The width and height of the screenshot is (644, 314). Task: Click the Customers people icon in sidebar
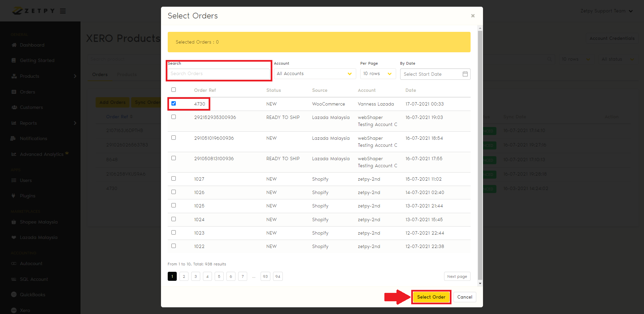[x=14, y=107]
